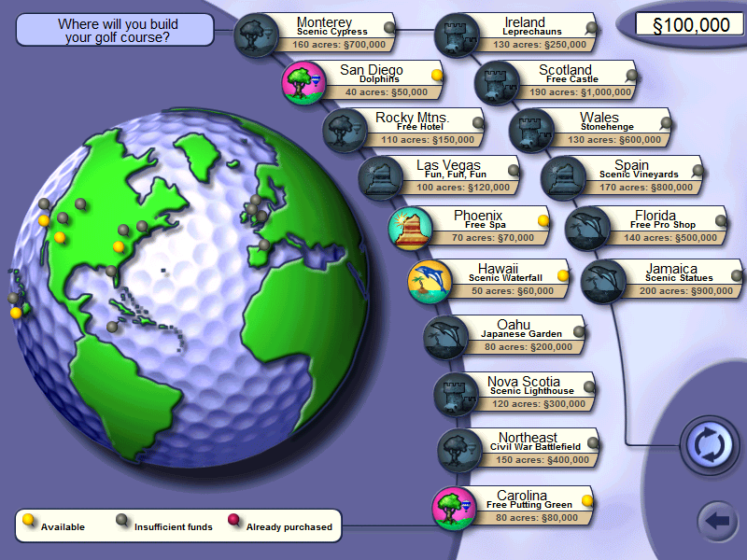
Task: Click the Rocky Mtns. tree icon
Action: (x=345, y=131)
